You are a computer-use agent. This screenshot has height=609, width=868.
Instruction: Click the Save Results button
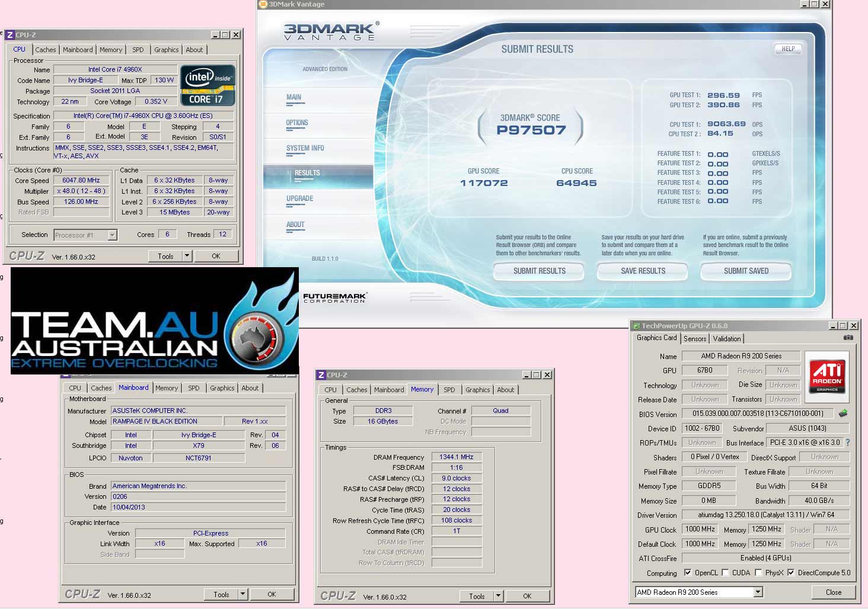pos(643,271)
